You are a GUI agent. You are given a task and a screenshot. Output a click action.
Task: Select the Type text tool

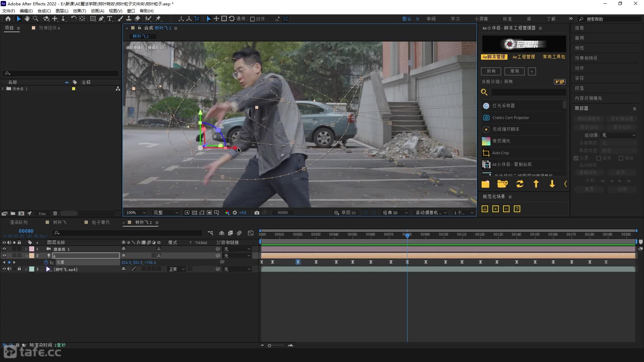(x=110, y=19)
